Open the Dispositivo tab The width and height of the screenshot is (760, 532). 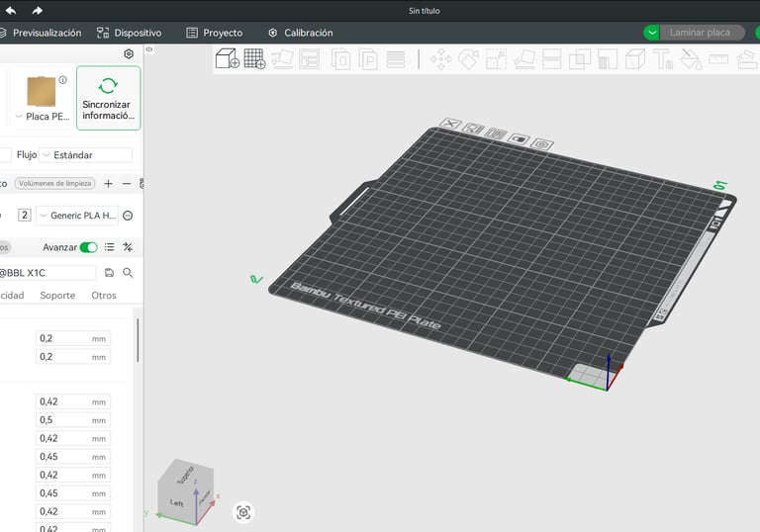[129, 33]
